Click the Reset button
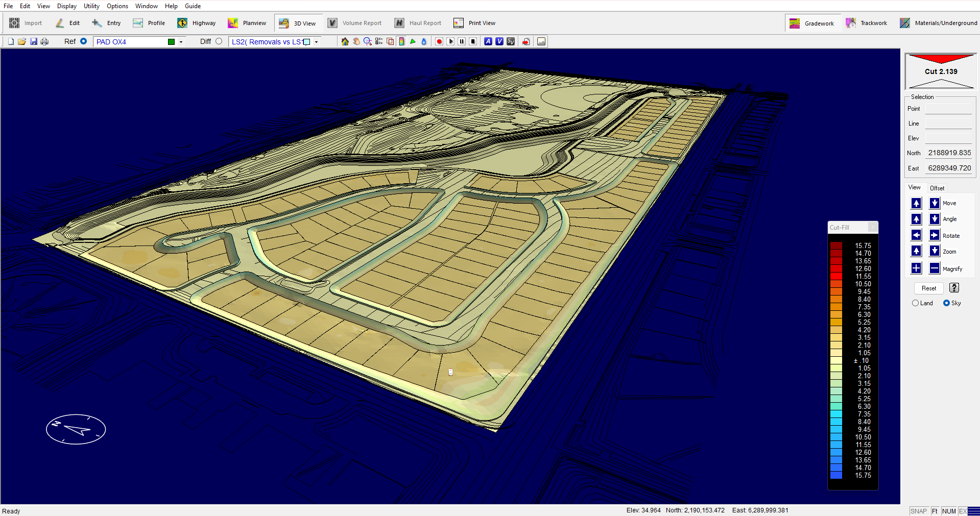This screenshot has width=980, height=516. [928, 288]
